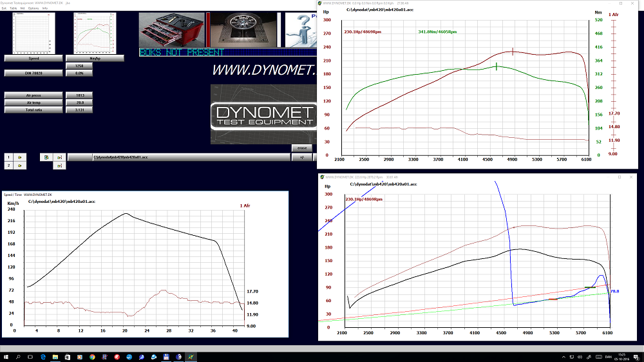Image resolution: width=644 pixels, height=362 pixels.
Task: Click the Air temp button
Action: click(33, 102)
